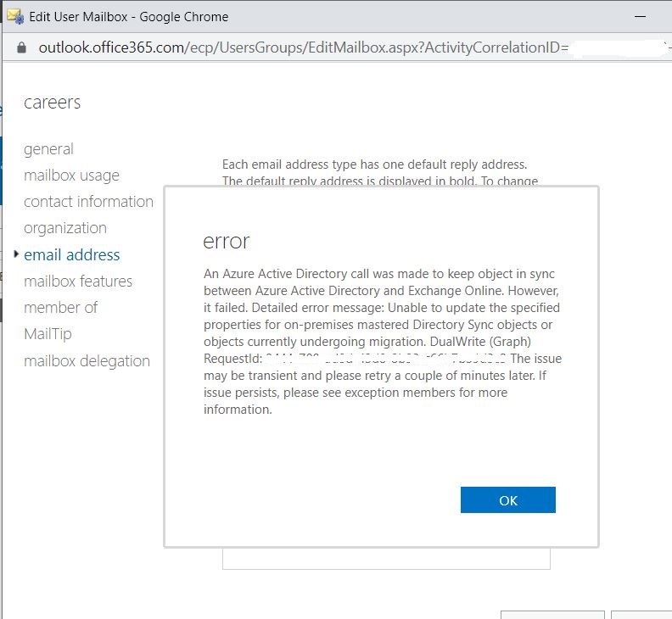Switch to the mailbox usage section
Image resolution: width=672 pixels, height=619 pixels.
point(71,176)
